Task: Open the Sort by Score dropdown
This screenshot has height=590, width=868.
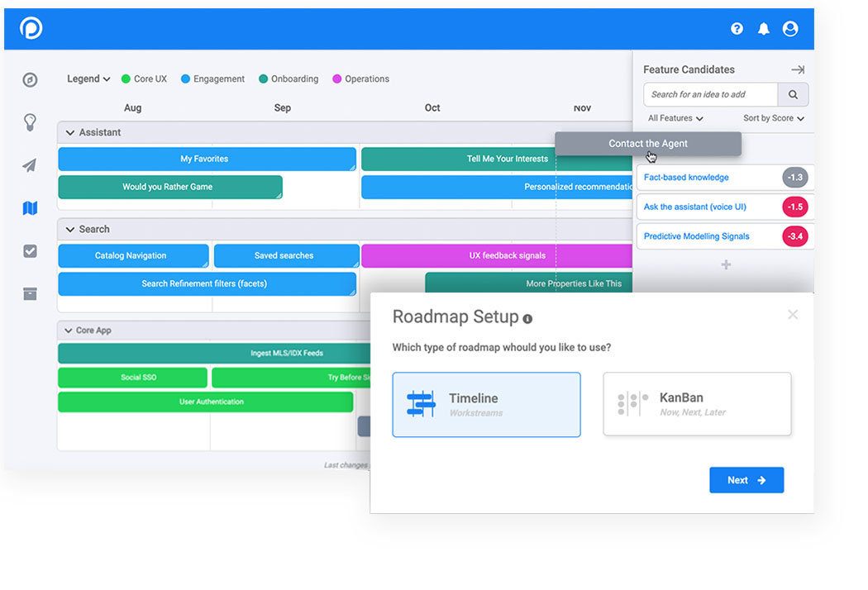Action: pyautogui.click(x=772, y=117)
